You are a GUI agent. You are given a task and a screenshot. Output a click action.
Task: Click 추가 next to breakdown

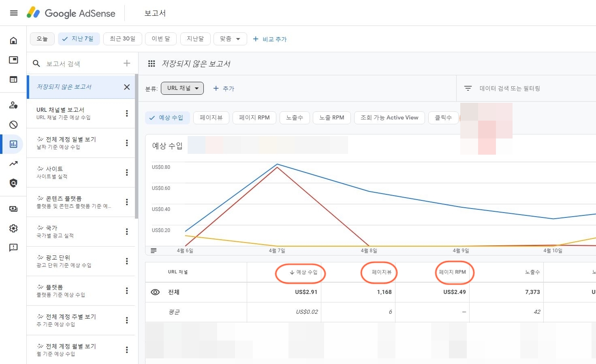(x=224, y=88)
